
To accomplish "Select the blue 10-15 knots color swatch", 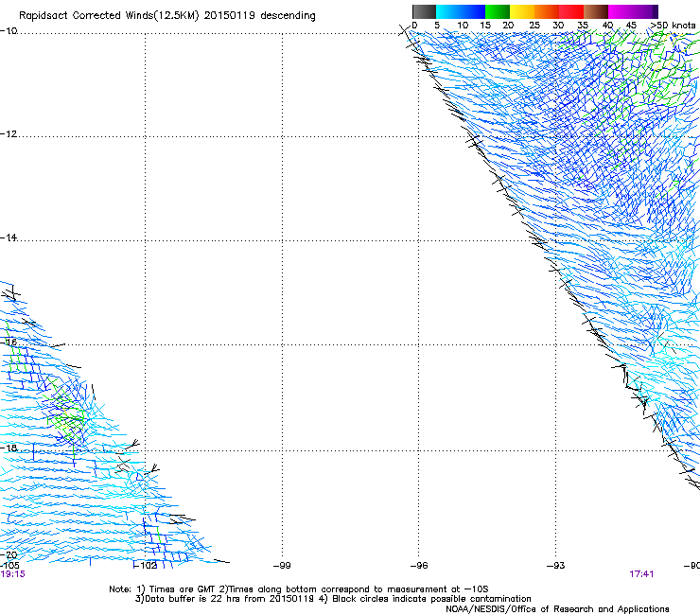I will pyautogui.click(x=473, y=11).
